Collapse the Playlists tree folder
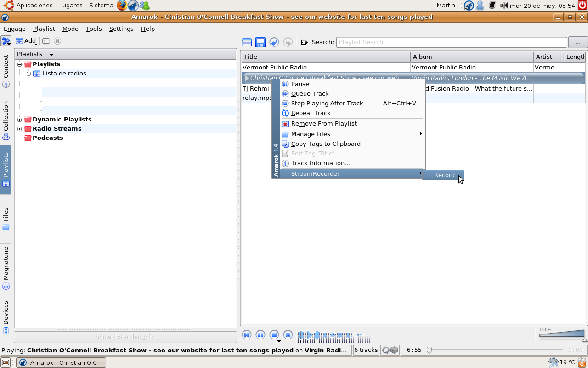The height and width of the screenshot is (368, 588). [x=20, y=64]
